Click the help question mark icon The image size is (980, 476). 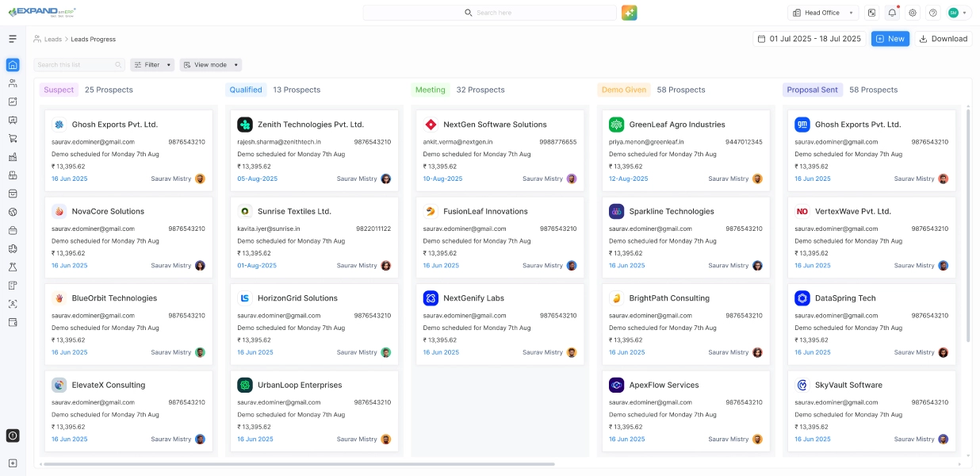(x=932, y=13)
